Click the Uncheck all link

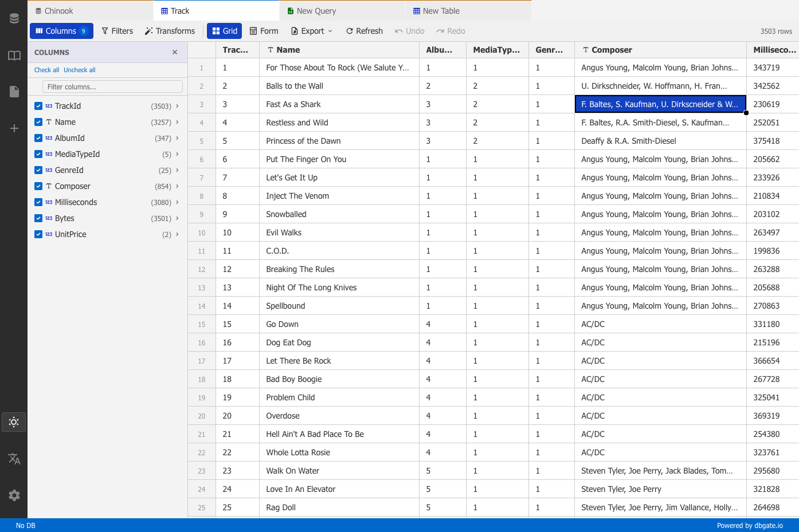pos(80,70)
